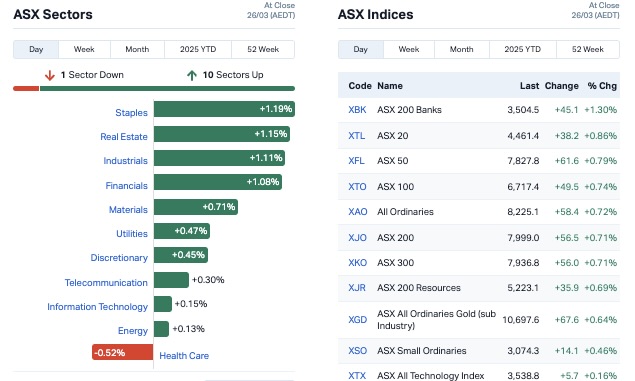635x381 pixels.
Task: Click the Discretionary +0.45% bar
Action: 181,255
